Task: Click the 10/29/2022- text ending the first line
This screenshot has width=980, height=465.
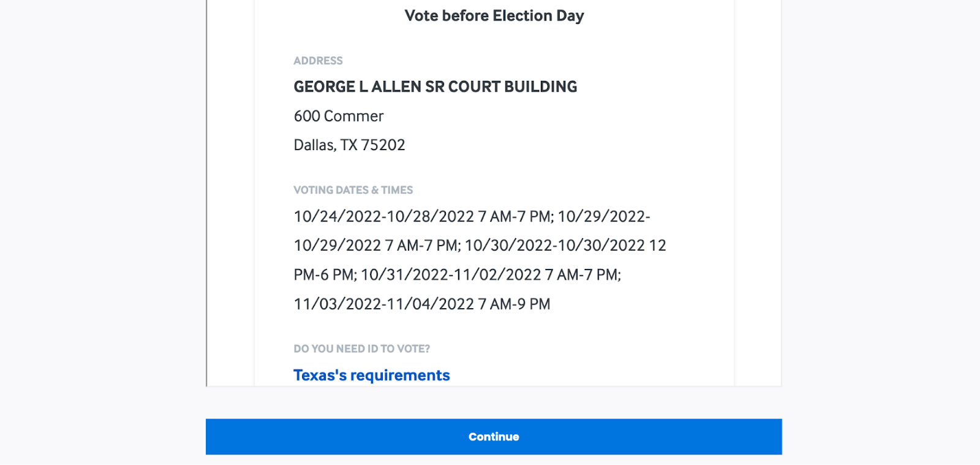Action: 603,217
